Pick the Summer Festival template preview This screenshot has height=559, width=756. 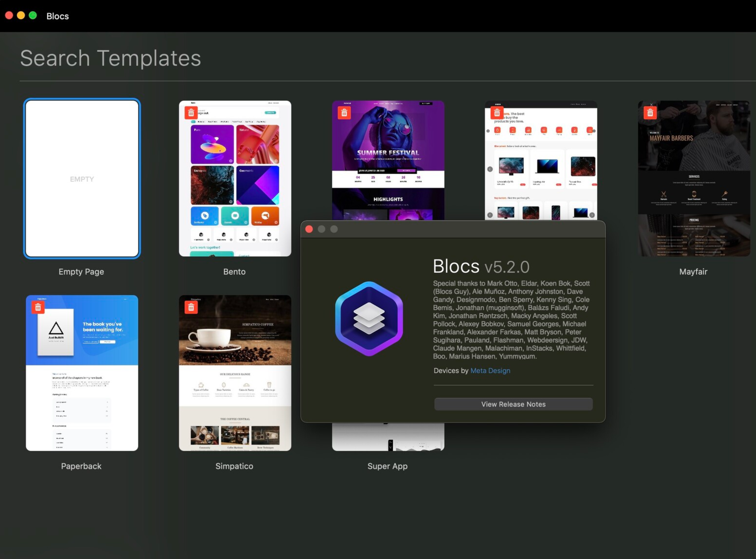tap(388, 160)
